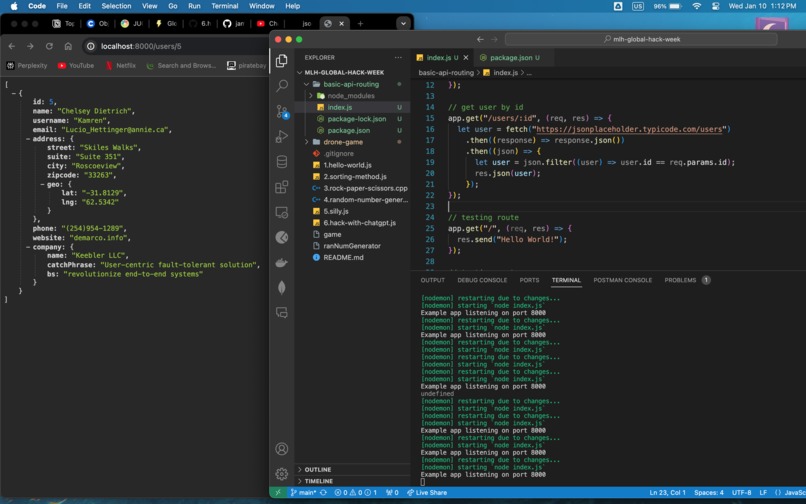The image size is (806, 504).
Task: Switch to the DEBUG CONSOLE panel tab
Action: pyautogui.click(x=482, y=280)
